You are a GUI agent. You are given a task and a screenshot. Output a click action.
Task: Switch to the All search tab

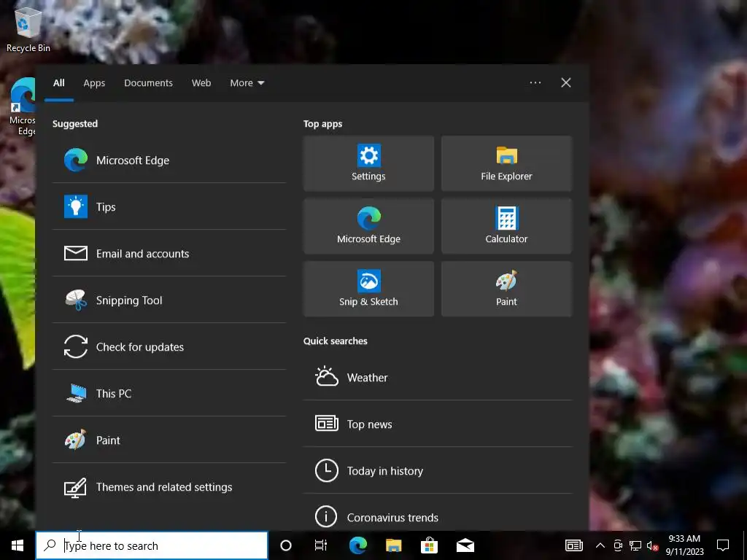(59, 83)
